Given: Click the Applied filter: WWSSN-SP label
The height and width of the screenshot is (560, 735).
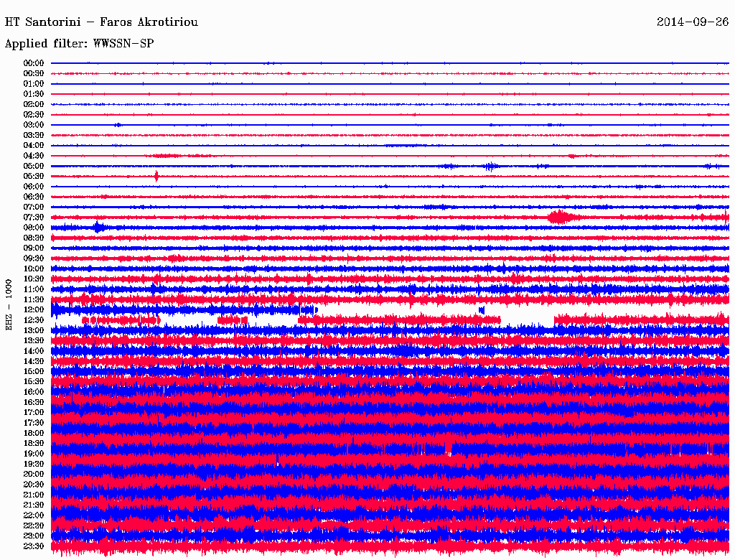Looking at the screenshot, I should [79, 44].
